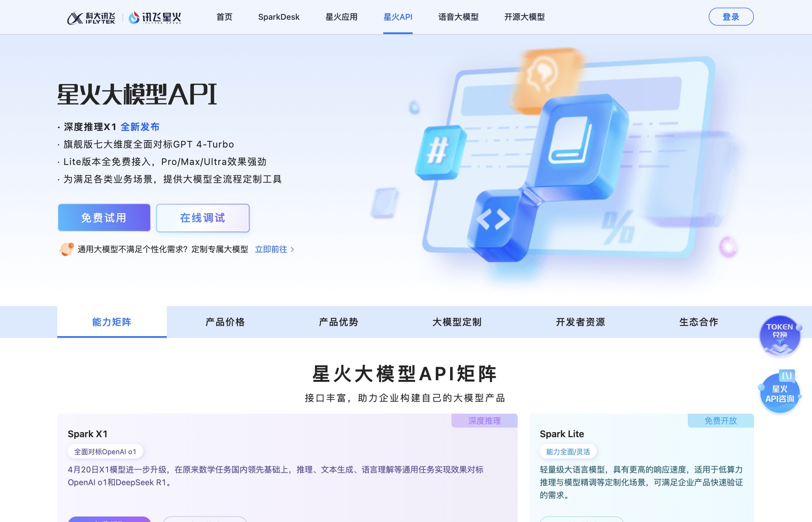Open 语音大模型 in the navigation
Image resolution: width=812 pixels, height=522 pixels.
pos(458,17)
